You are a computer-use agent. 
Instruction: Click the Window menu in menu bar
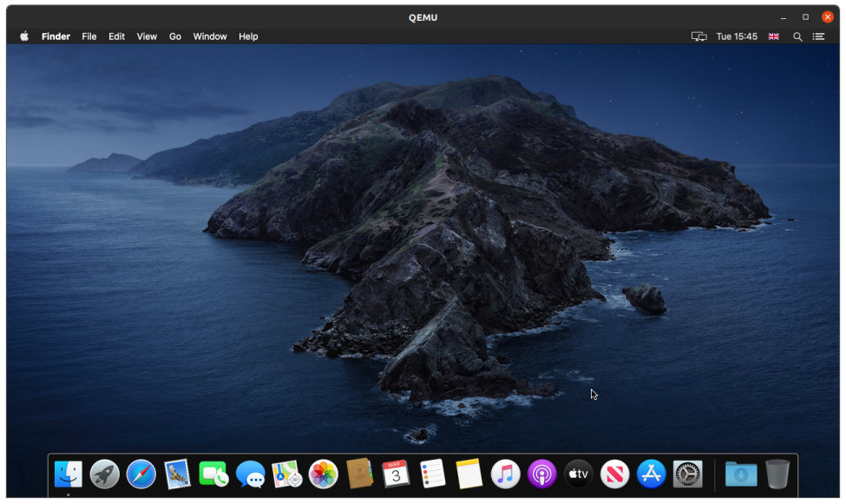point(209,36)
